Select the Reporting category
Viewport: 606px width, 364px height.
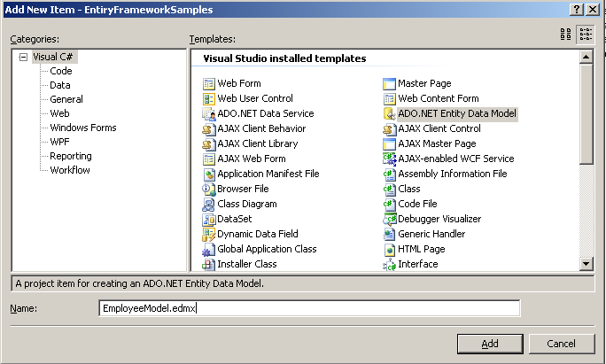[71, 156]
